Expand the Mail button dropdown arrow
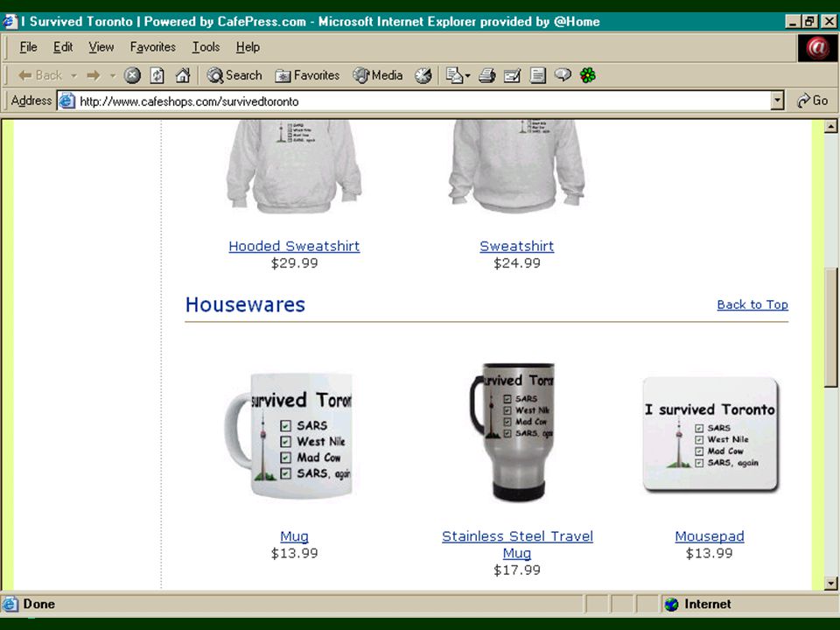 click(467, 76)
